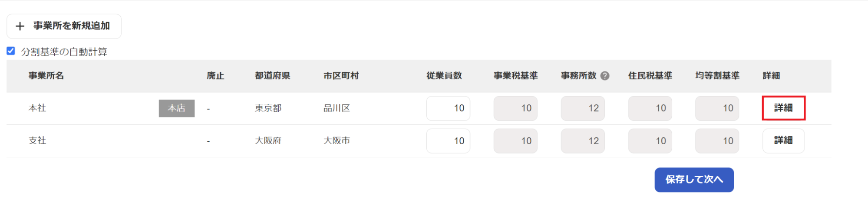Click the plus icon for adding 事業所

(20, 26)
